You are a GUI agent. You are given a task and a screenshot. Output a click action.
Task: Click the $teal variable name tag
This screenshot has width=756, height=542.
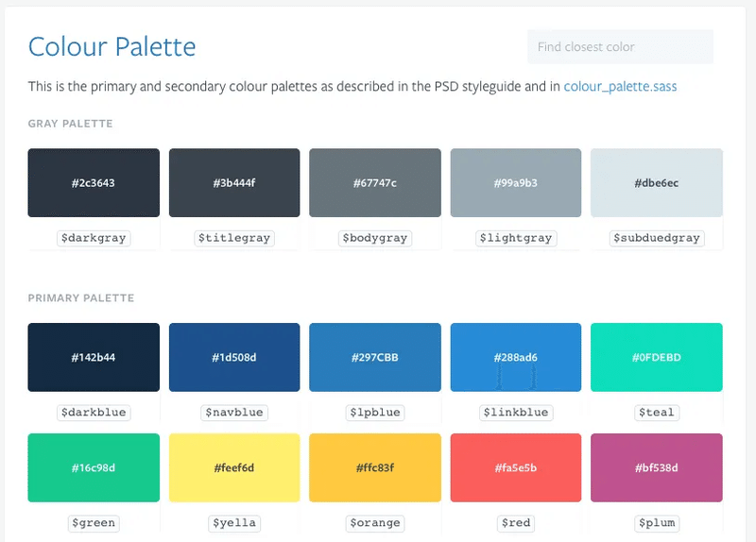(x=657, y=413)
